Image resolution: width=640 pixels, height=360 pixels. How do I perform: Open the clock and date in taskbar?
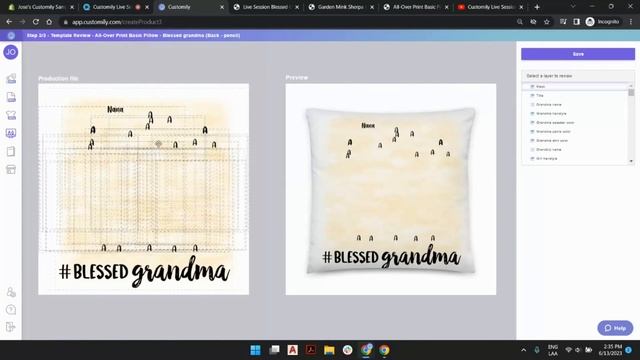pos(610,350)
